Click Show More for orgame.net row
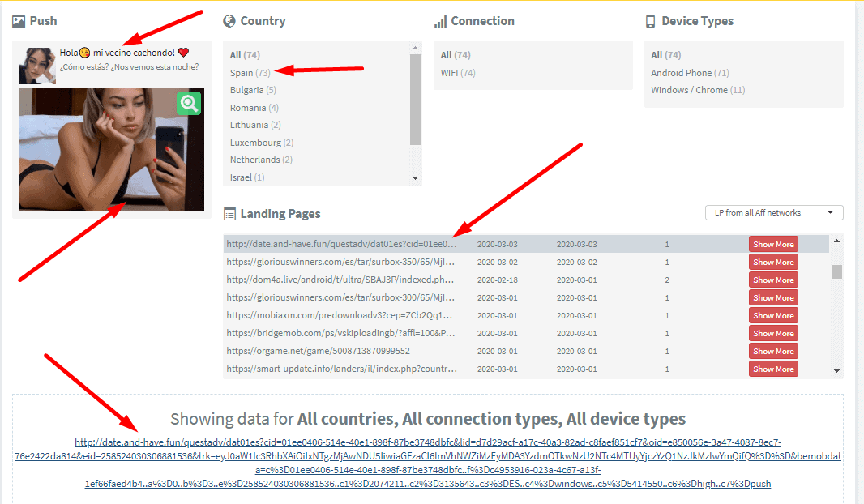Screen dimensions: 864x504 click(773, 351)
